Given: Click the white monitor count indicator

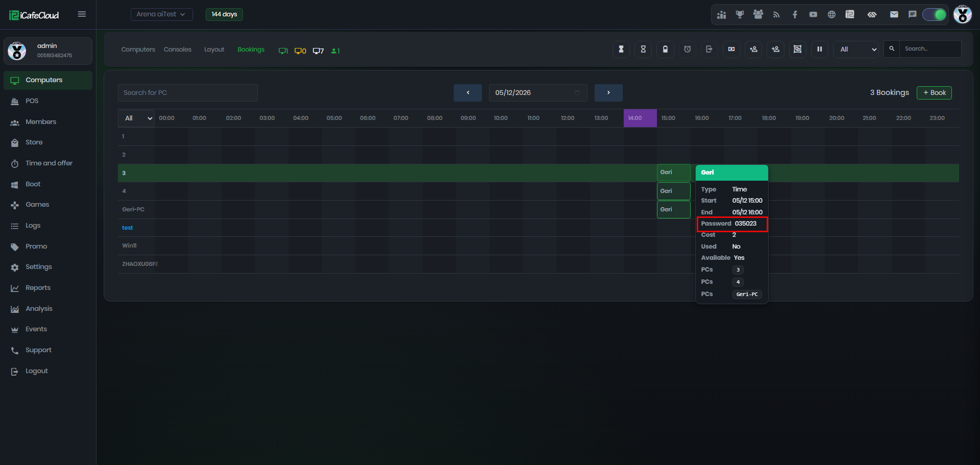Looking at the screenshot, I should coord(318,51).
